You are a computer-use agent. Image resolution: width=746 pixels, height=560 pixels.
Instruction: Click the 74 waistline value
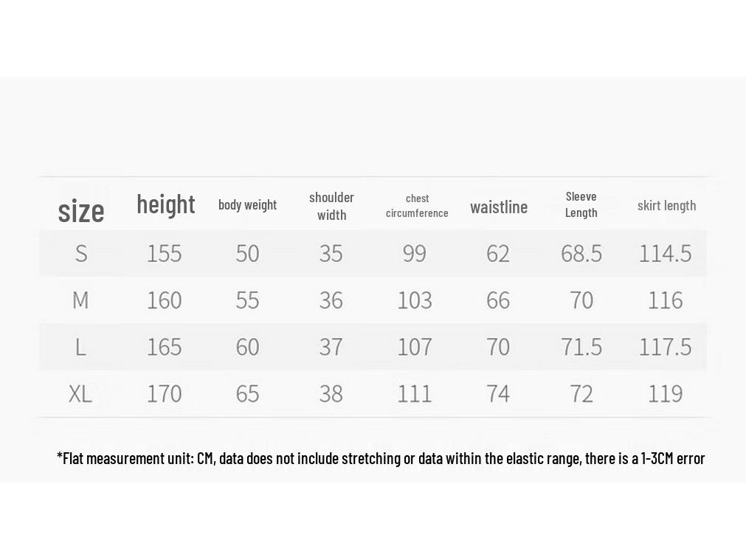point(498,394)
